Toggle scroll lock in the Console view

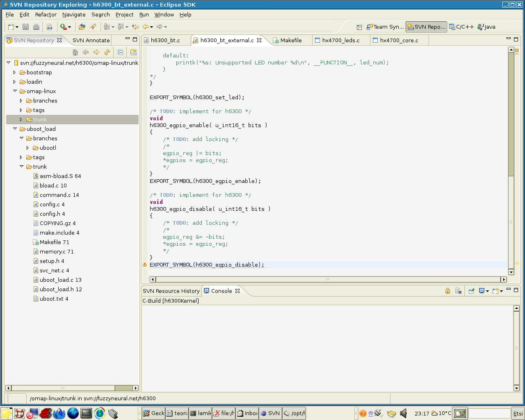pos(447,291)
